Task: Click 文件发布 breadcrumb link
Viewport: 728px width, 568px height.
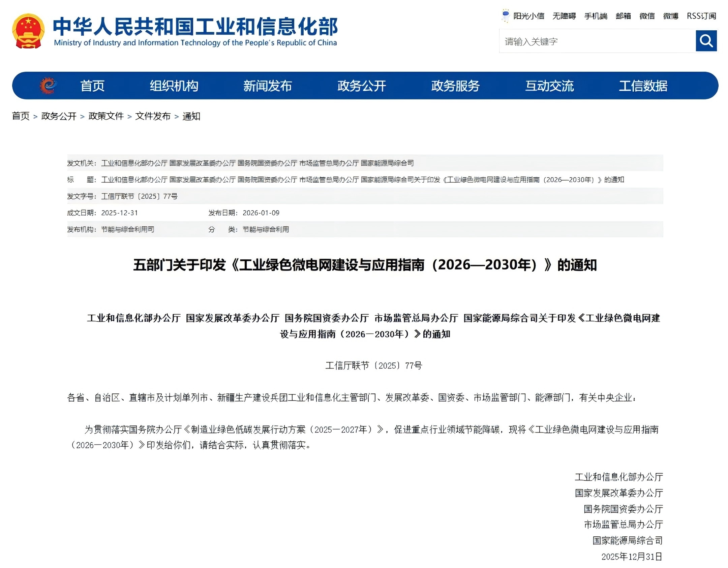Action: (x=153, y=116)
